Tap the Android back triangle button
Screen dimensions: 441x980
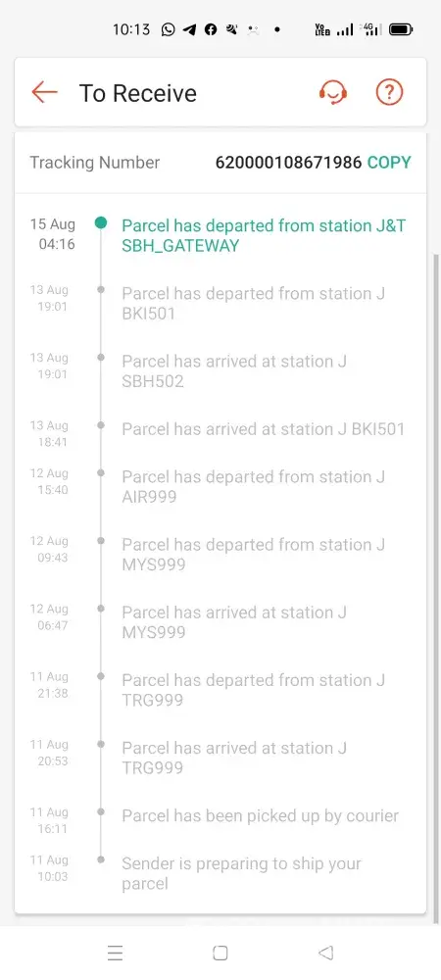[x=325, y=953]
